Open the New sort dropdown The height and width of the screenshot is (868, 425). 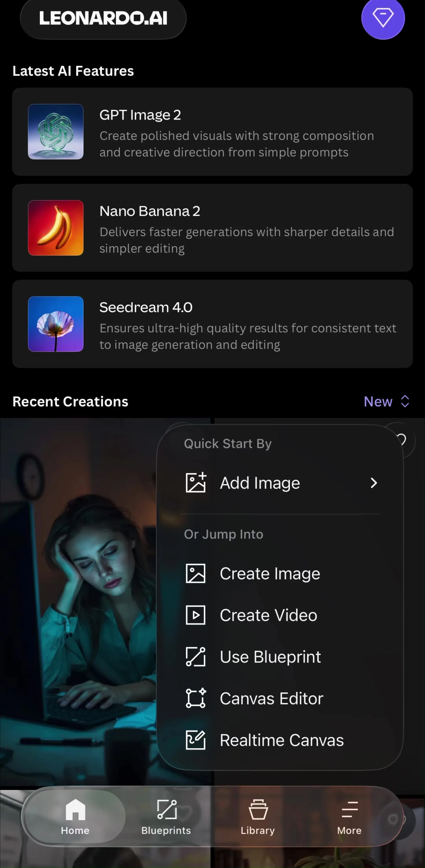(387, 401)
